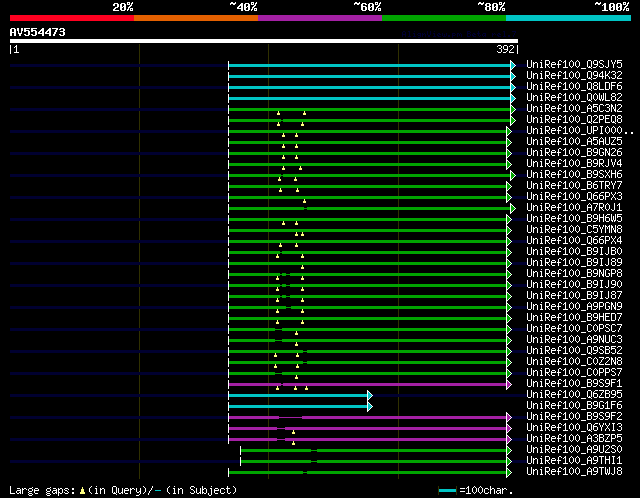The height and width of the screenshot is (498, 640).
Task: Click the Large gaps legend text
Action: tap(42, 490)
